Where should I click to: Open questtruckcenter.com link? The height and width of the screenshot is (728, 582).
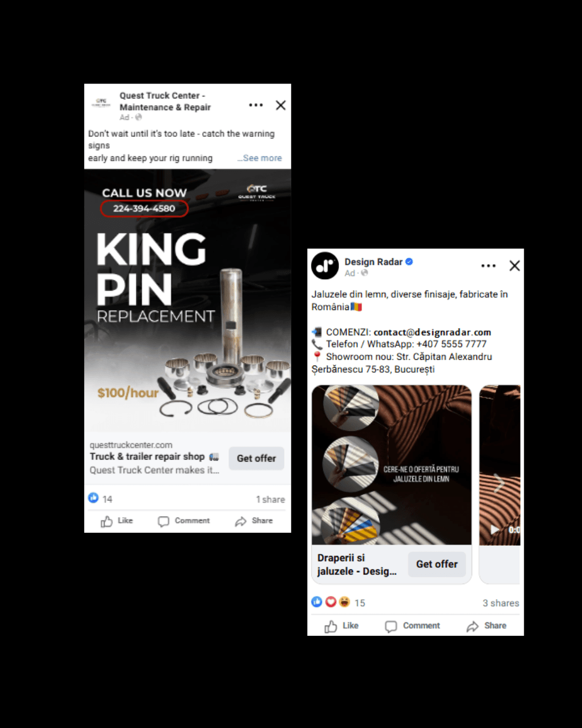131,445
